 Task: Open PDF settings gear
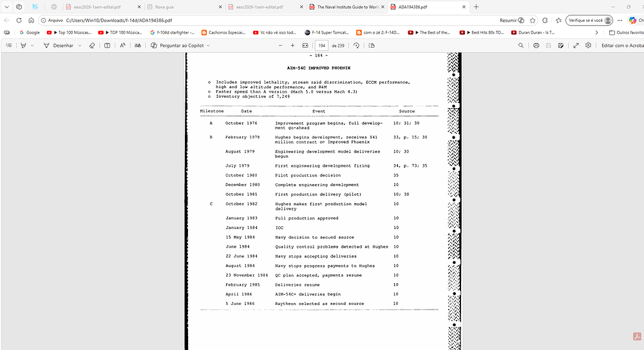click(x=588, y=46)
